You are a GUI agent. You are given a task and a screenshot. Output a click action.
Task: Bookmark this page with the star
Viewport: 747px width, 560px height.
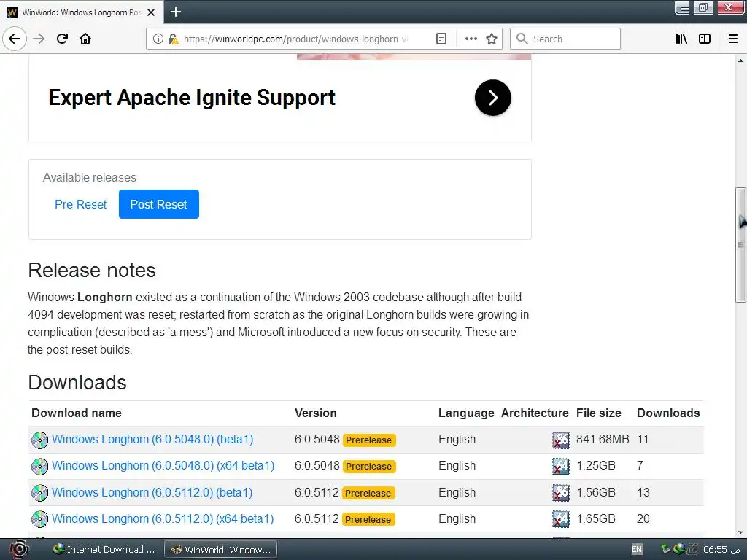492,39
